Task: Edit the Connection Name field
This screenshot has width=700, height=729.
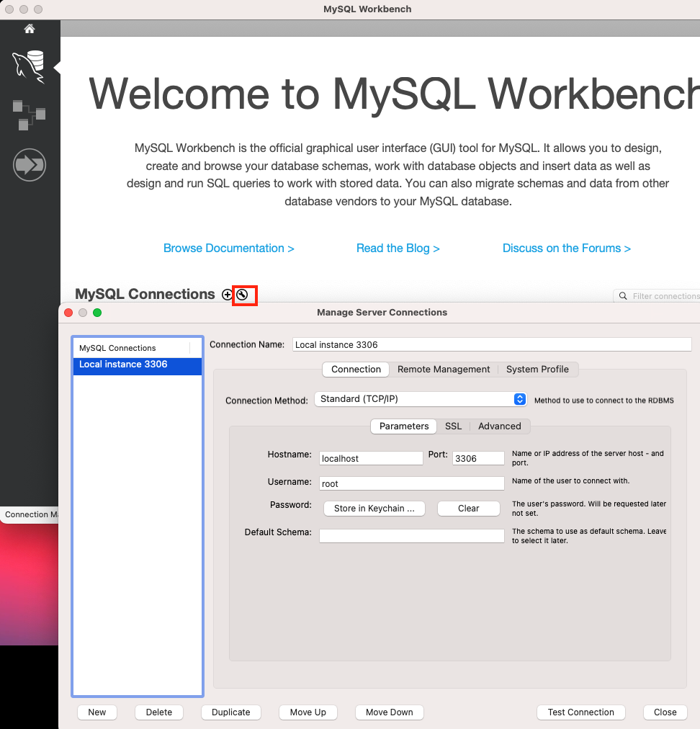Action: [492, 344]
